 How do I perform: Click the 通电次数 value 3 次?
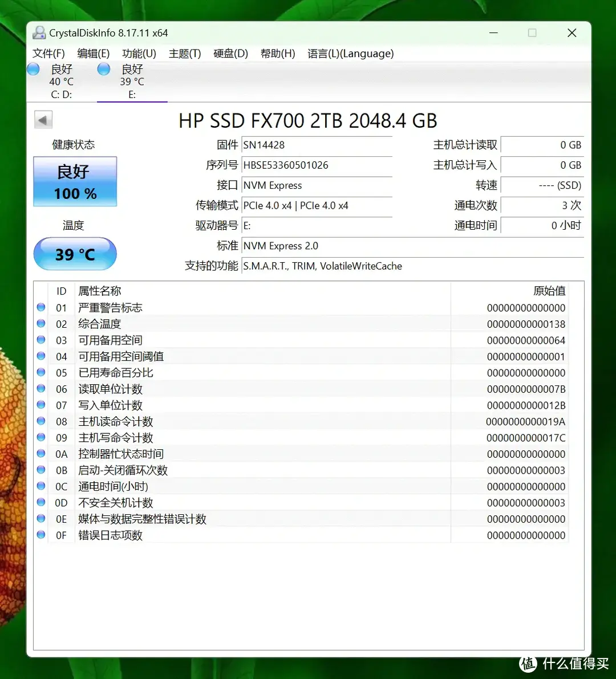(x=542, y=206)
